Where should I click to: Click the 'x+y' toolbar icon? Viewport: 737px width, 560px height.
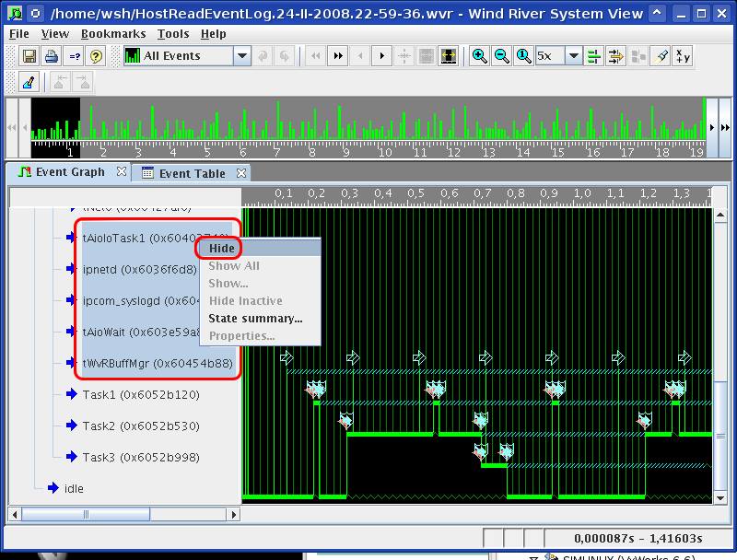[x=683, y=56]
